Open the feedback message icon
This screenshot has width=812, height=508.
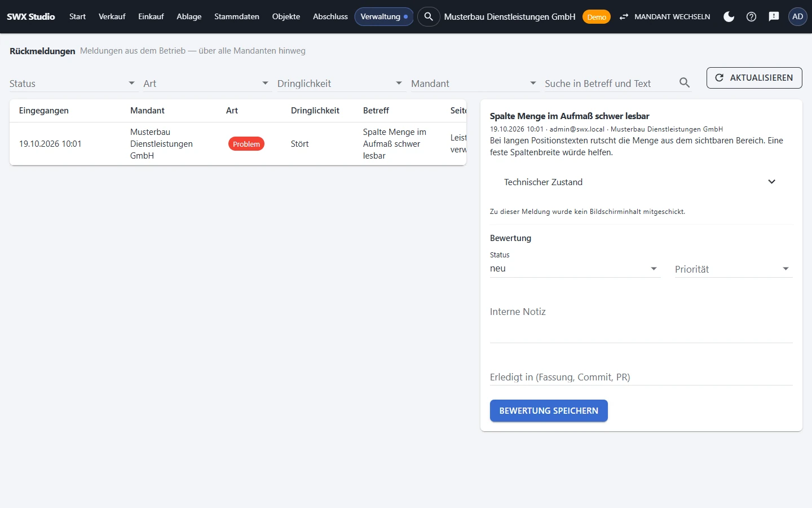pos(774,16)
